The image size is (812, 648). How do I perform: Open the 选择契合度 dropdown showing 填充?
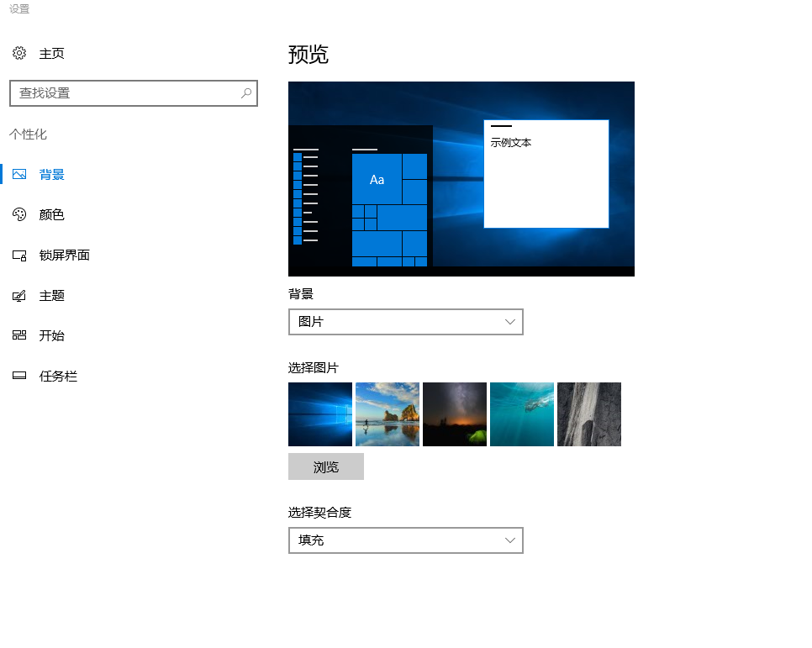coord(405,540)
